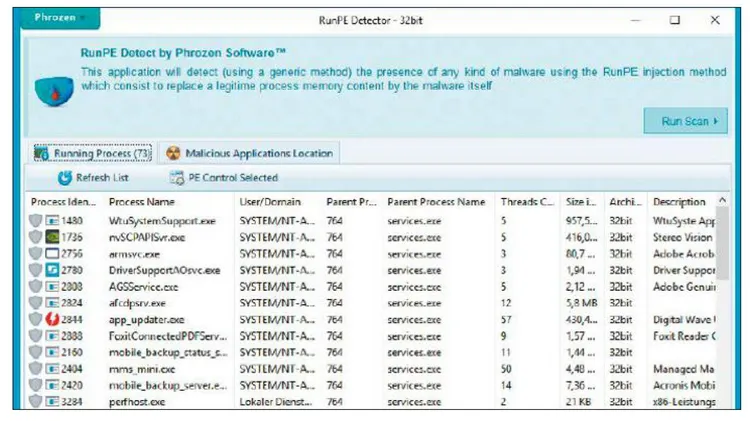Click the '5,8 MB' size cell

coord(581,303)
